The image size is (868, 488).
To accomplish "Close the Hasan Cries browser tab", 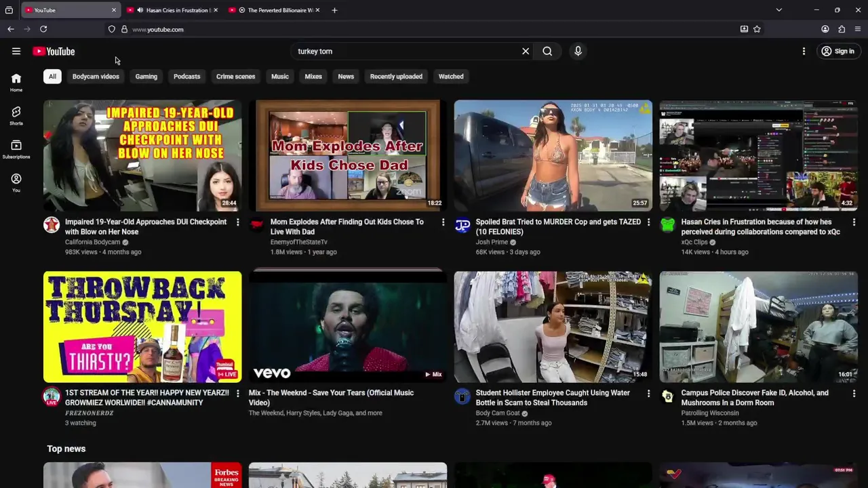I will (x=216, y=10).
